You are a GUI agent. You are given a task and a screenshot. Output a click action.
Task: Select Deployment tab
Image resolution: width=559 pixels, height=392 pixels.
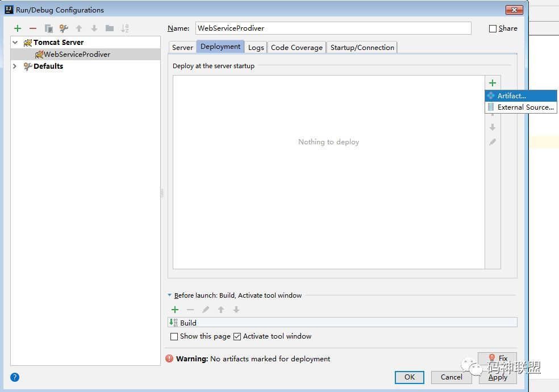click(x=220, y=47)
